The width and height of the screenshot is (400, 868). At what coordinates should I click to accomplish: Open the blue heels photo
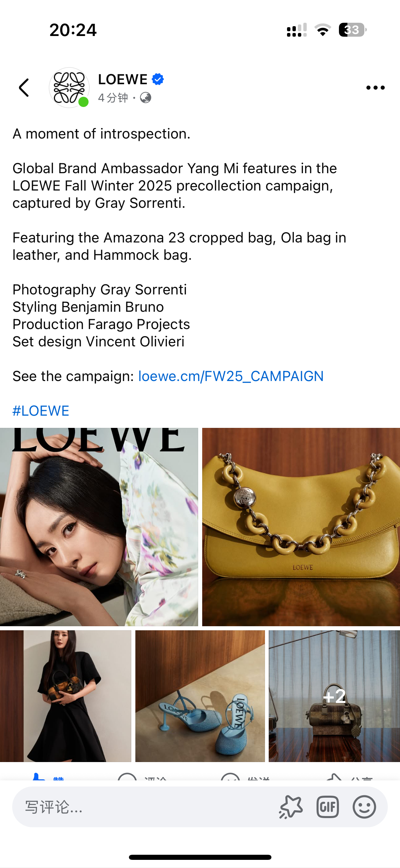pyautogui.click(x=200, y=696)
